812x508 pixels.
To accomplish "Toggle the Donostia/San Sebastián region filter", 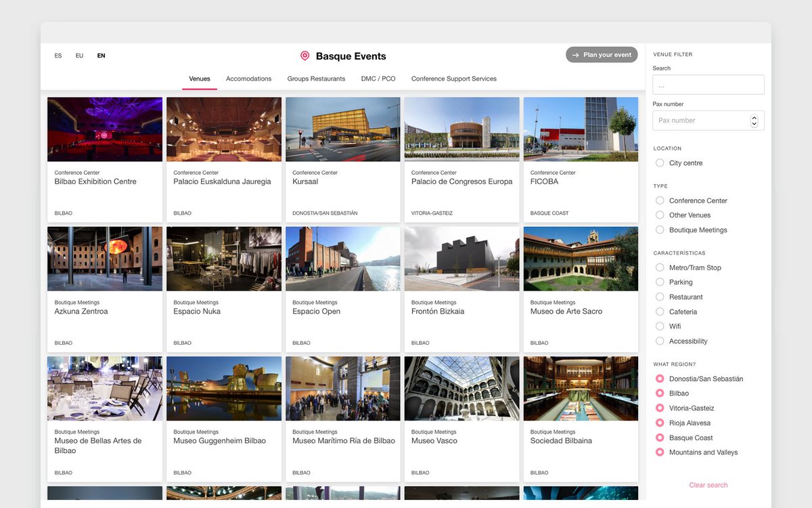I will click(700, 379).
